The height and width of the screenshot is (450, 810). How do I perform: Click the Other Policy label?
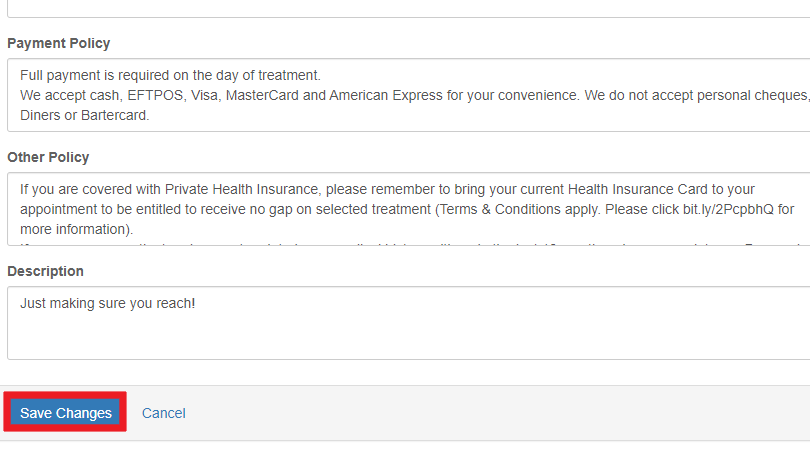[48, 157]
